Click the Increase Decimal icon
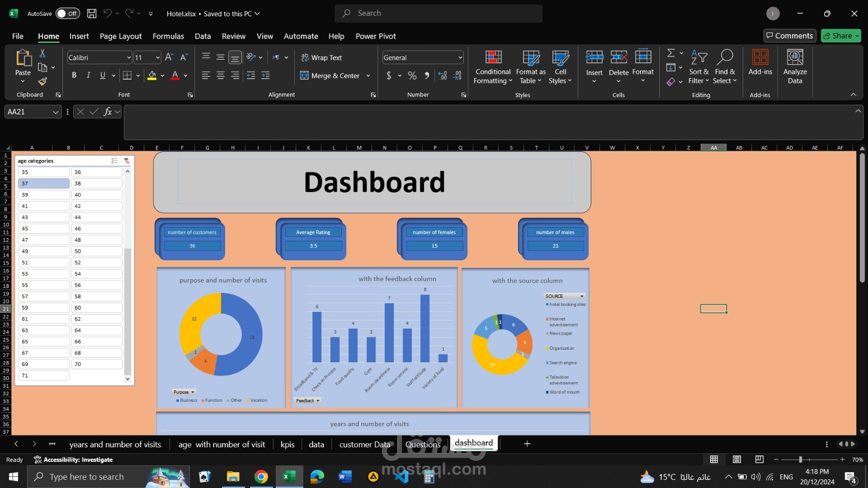868x488 pixels. [443, 75]
